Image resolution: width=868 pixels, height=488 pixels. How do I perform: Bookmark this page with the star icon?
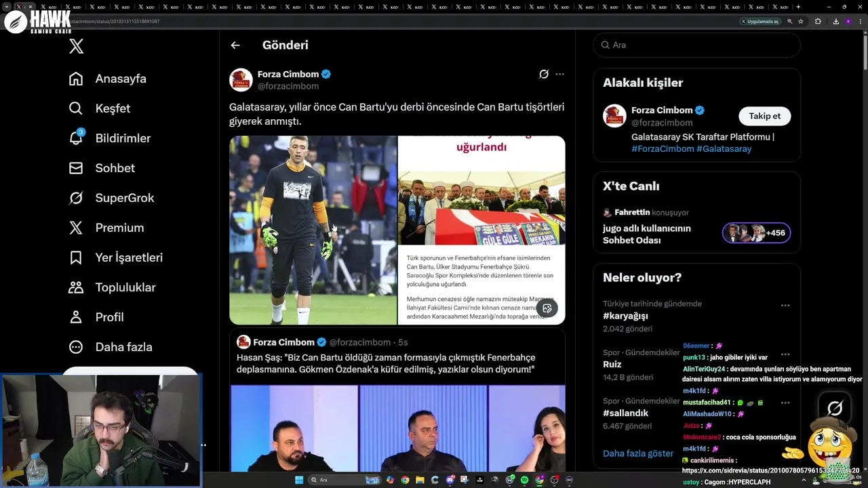tap(801, 22)
